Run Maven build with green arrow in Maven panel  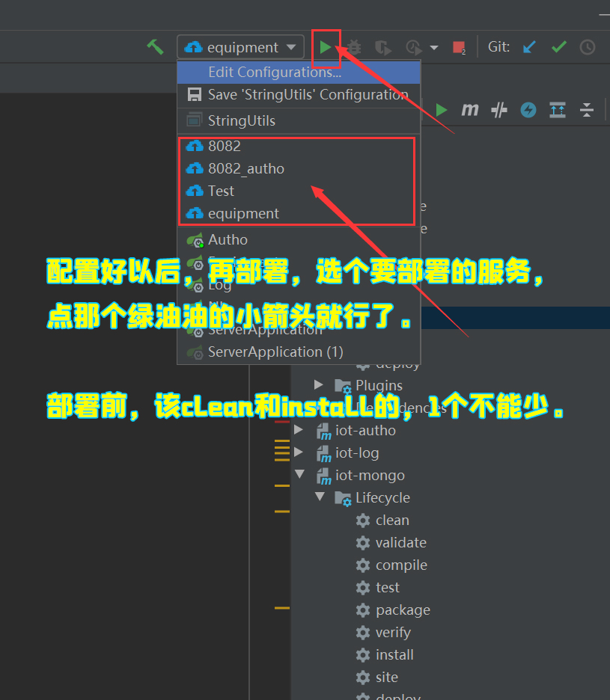point(441,110)
